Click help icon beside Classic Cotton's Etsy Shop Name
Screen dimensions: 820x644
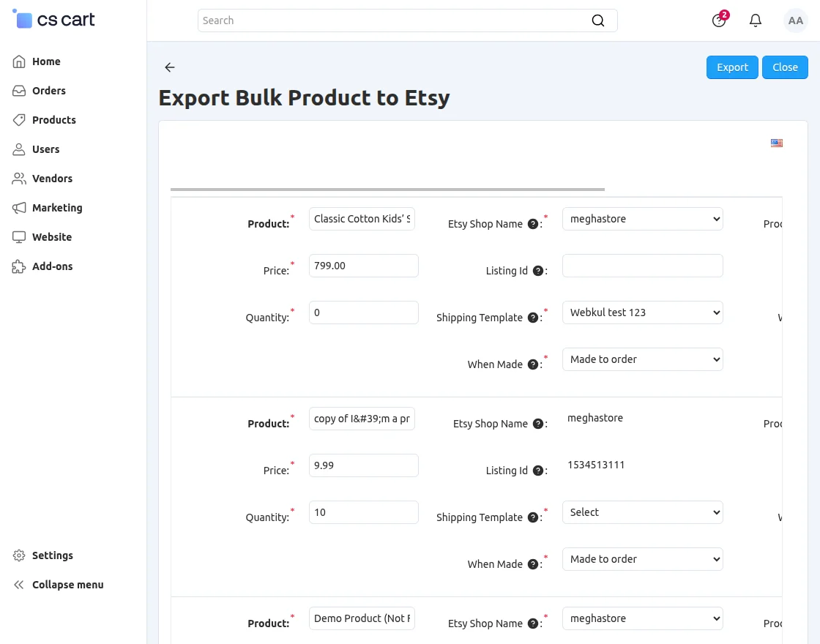[533, 224]
